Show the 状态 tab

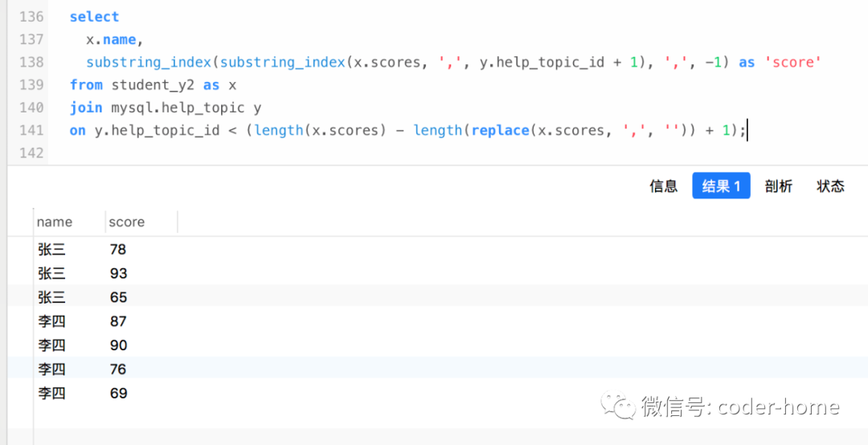(830, 186)
